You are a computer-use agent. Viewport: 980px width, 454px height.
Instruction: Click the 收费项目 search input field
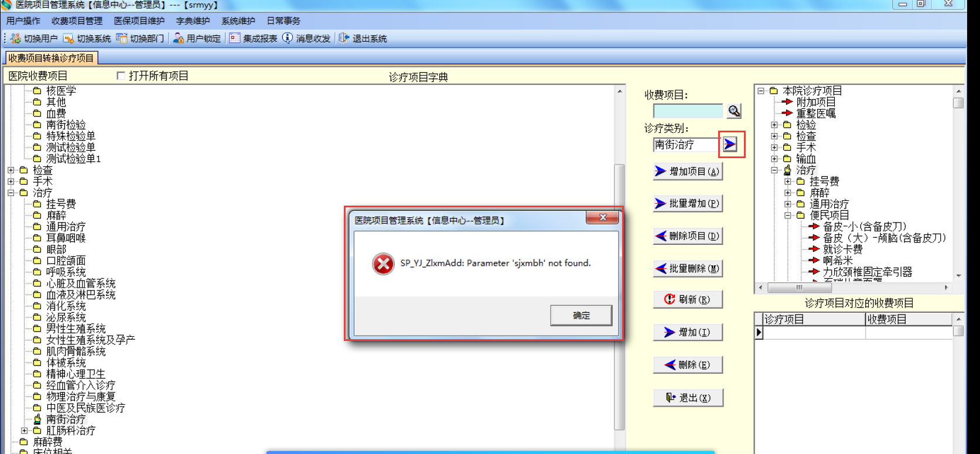688,111
